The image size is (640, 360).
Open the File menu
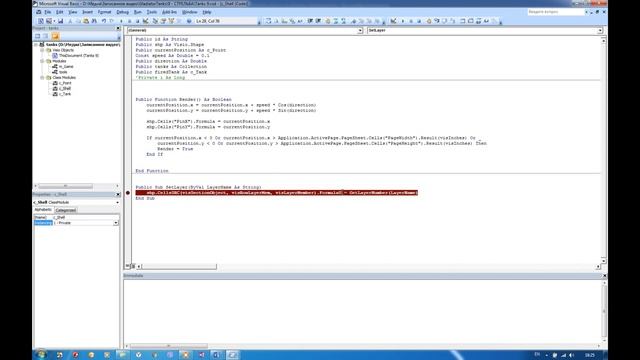48,12
